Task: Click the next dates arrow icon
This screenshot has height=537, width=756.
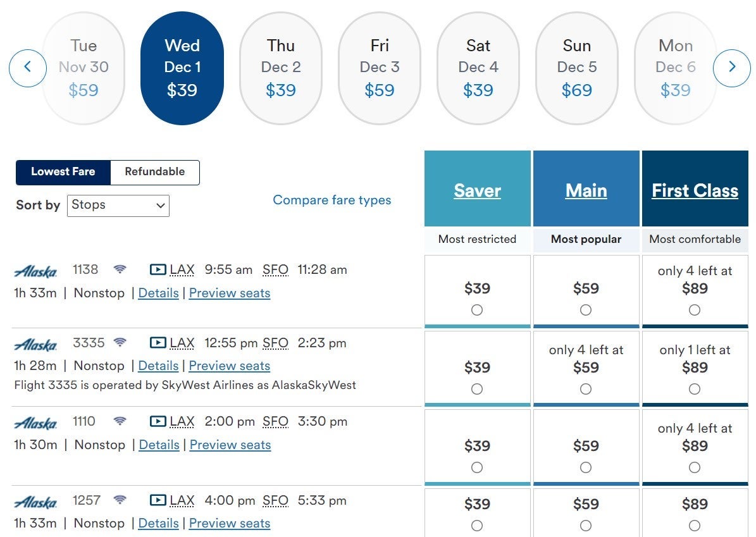Action: click(x=731, y=67)
